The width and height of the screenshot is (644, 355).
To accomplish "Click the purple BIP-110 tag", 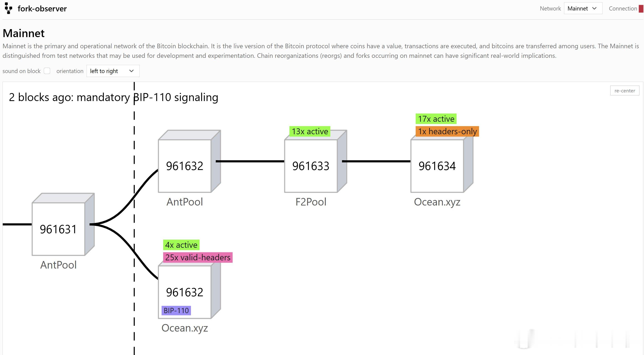I will point(176,310).
